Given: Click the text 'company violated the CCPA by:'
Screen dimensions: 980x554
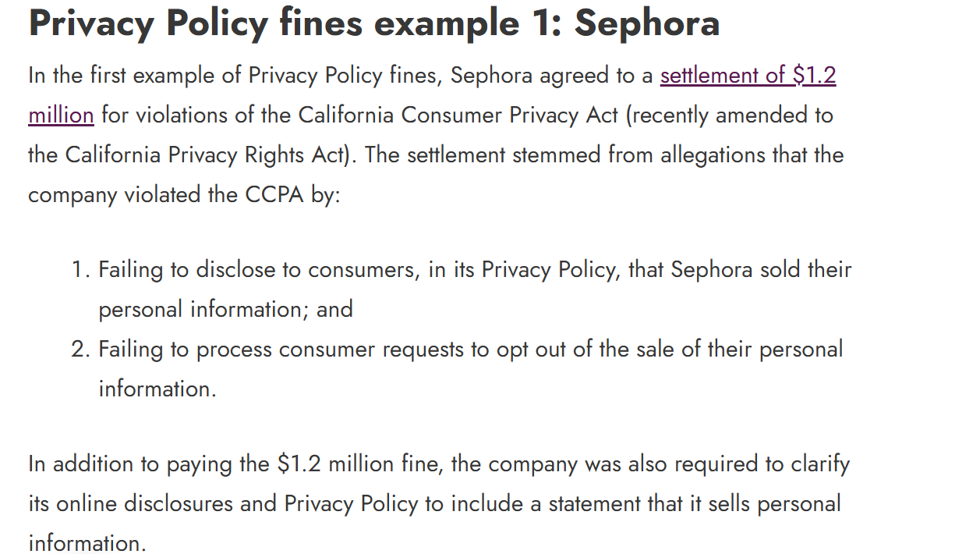Looking at the screenshot, I should point(185,194).
